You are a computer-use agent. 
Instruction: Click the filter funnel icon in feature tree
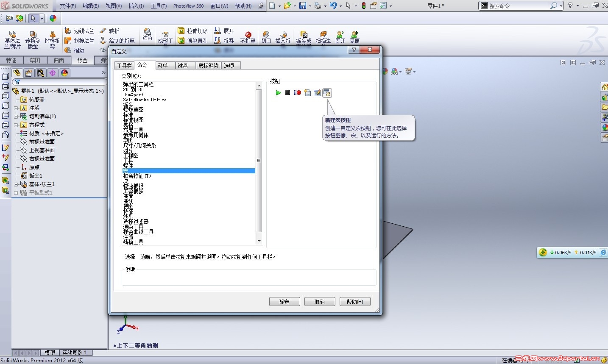point(18,82)
